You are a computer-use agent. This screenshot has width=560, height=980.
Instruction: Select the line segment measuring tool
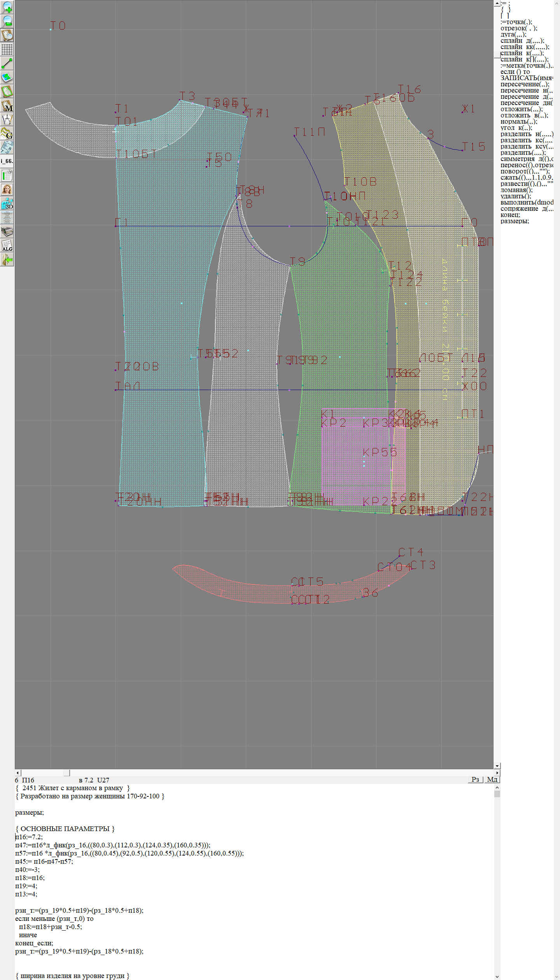click(x=7, y=63)
